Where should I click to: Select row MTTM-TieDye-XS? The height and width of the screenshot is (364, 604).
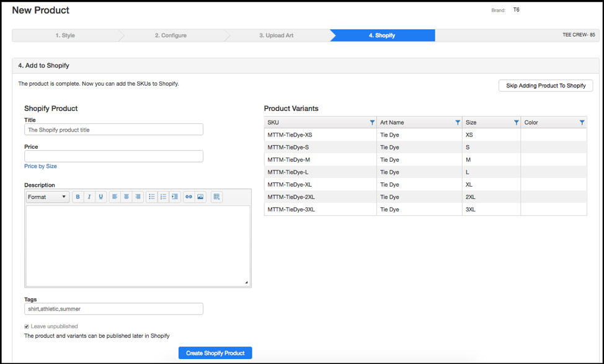(425, 135)
